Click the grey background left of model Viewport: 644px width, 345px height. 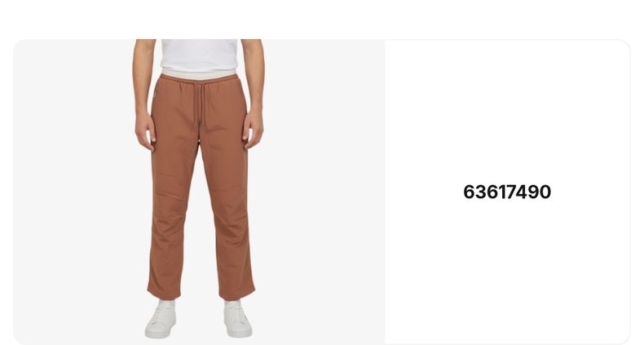click(74, 192)
